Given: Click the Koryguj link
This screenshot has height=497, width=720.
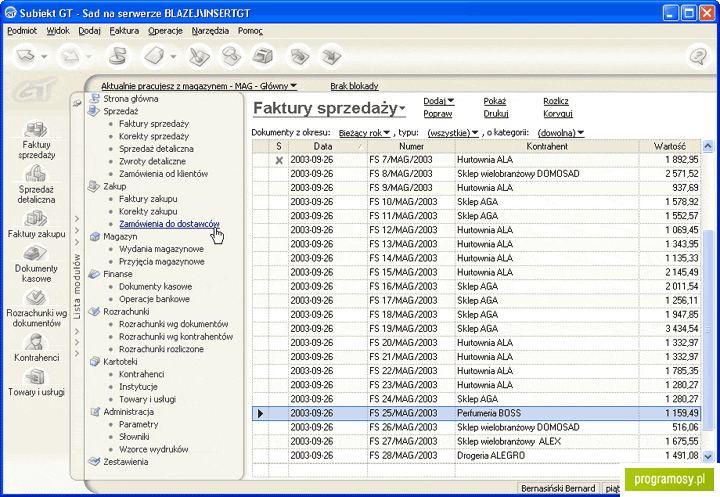Looking at the screenshot, I should [x=558, y=113].
